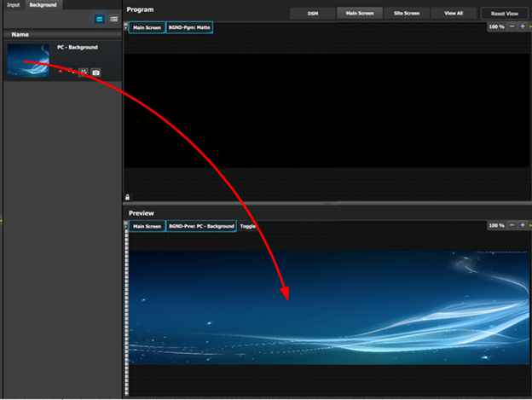Click the Program 100 % zoom value
This screenshot has height=400, width=532.
[x=496, y=26]
